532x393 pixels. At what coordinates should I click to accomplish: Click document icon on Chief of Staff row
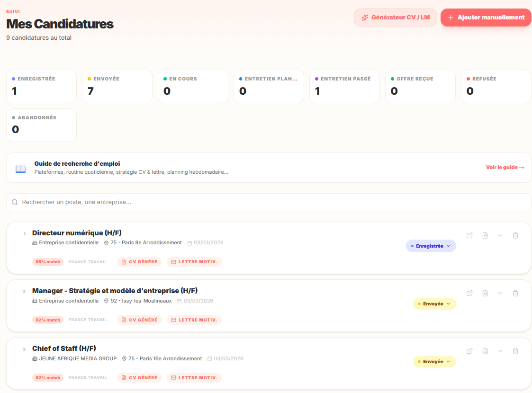(x=485, y=351)
